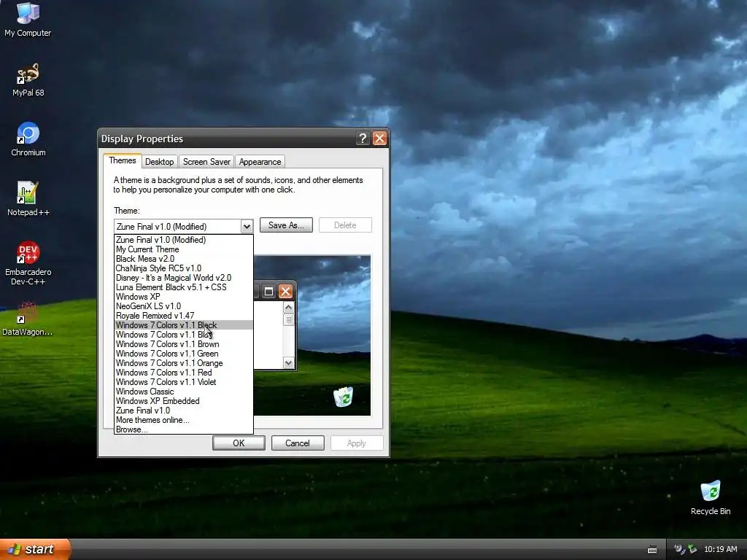This screenshot has height=560, width=747.
Task: Choose the Windows XP theme
Action: pyautogui.click(x=183, y=297)
